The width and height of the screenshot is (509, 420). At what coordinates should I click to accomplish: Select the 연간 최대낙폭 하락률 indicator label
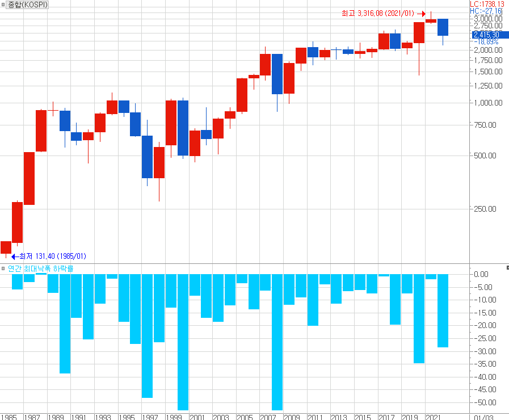pyautogui.click(x=40, y=268)
